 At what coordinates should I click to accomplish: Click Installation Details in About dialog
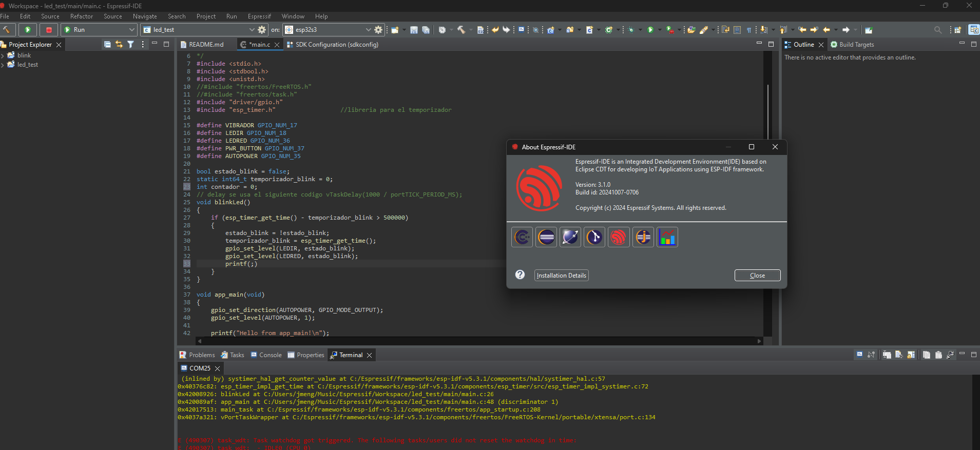point(561,276)
